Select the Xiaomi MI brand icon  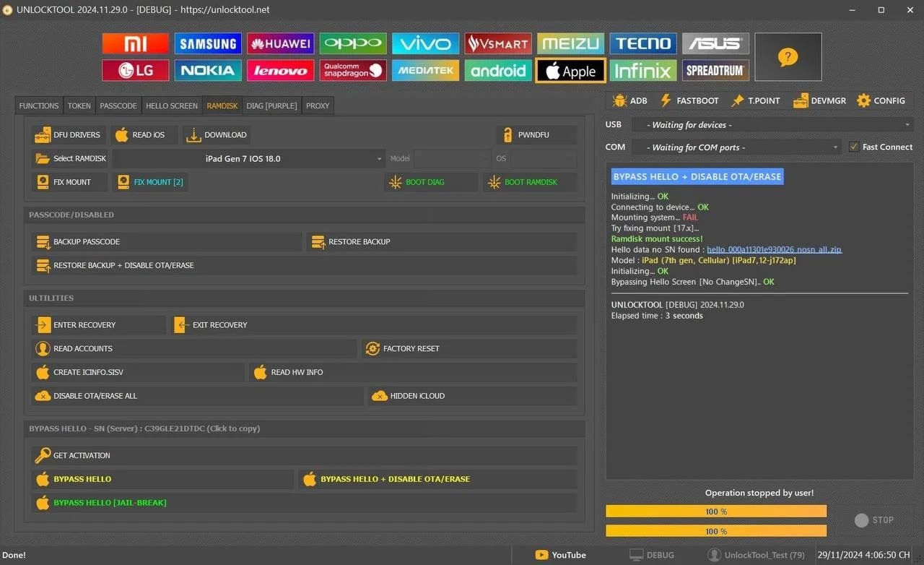[136, 43]
